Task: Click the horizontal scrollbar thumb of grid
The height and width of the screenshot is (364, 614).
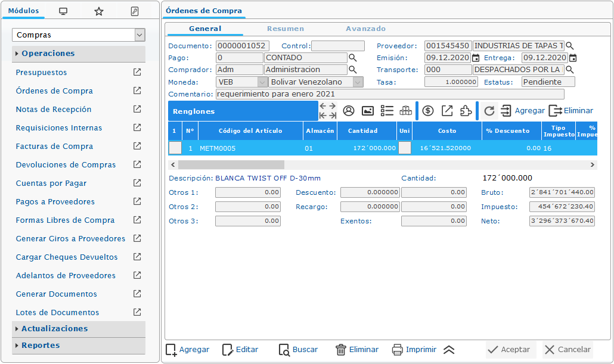Action: point(231,165)
